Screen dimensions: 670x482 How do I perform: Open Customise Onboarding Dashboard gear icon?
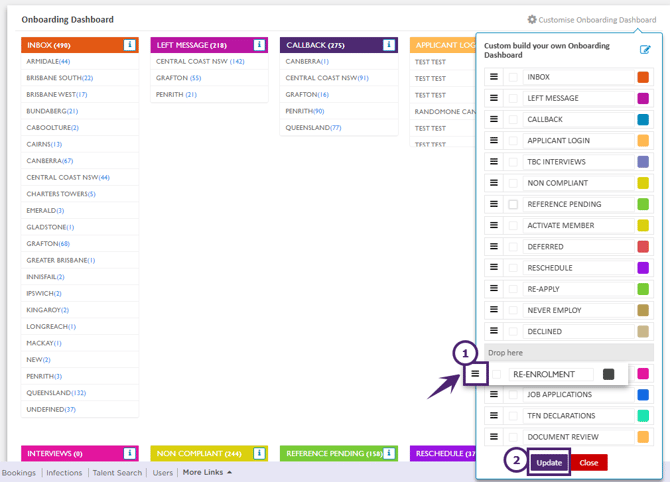tap(532, 20)
